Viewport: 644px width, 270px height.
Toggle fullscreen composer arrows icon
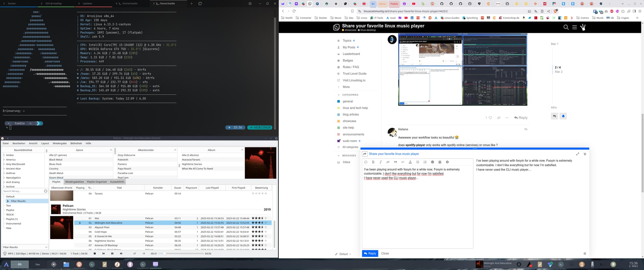pos(578,154)
